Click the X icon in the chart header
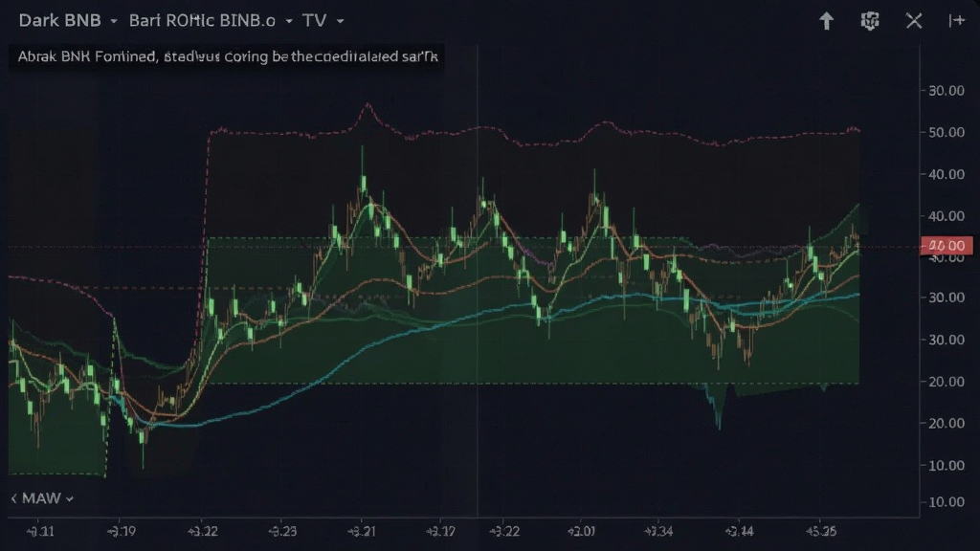 [914, 21]
